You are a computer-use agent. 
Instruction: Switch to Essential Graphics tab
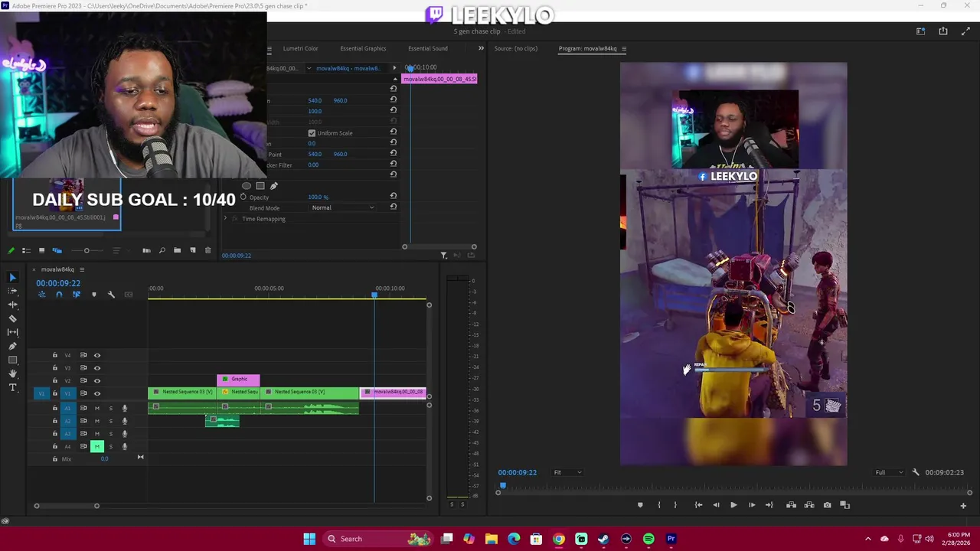point(363,48)
